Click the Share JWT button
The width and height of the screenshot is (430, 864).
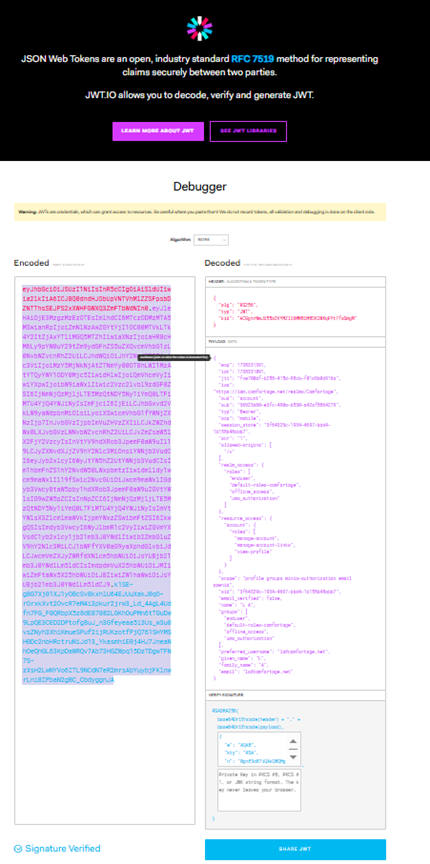point(295,849)
